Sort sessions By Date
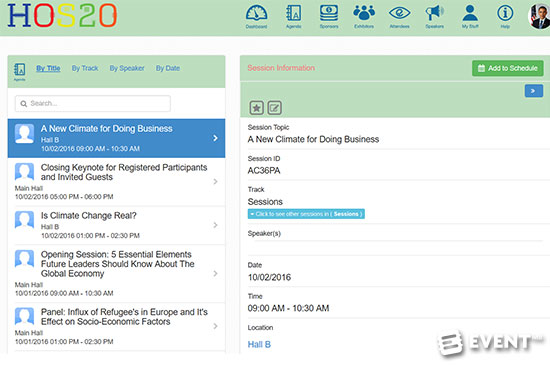This screenshot has width=550, height=365. (168, 68)
